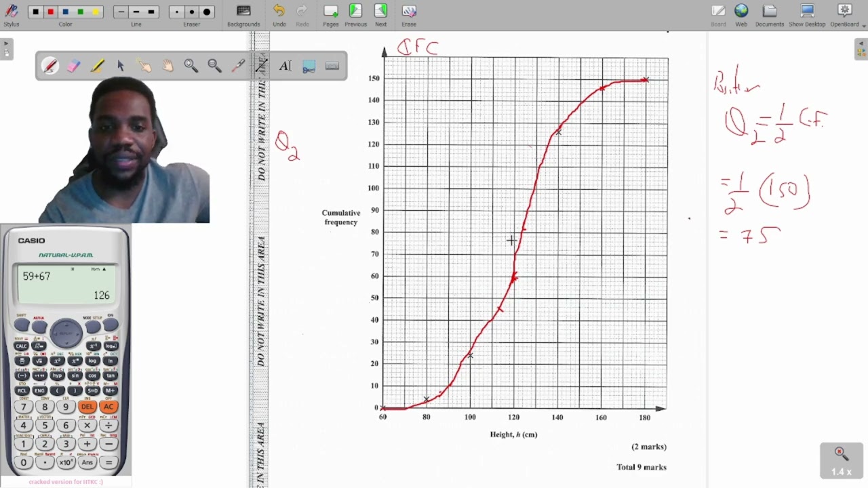
Task: Select the hand scroll tool
Action: 167,66
